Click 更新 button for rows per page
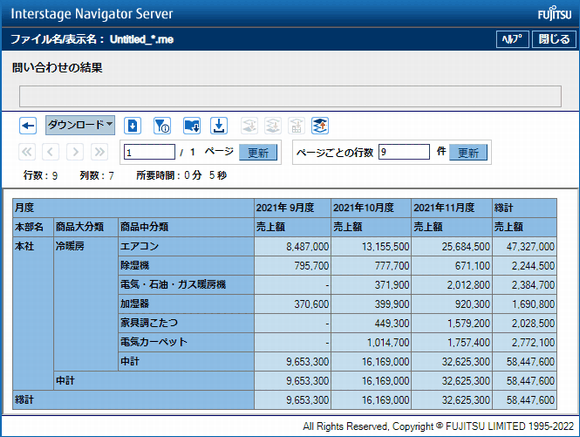 click(x=468, y=152)
